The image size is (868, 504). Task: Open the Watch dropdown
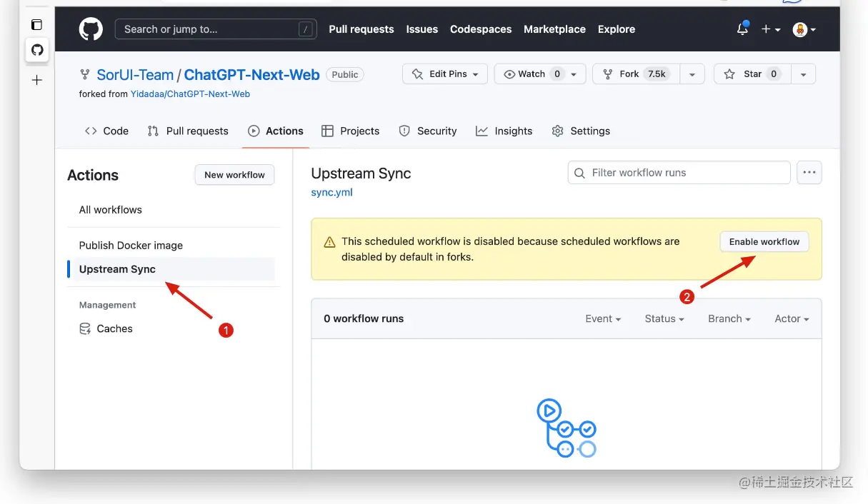540,74
